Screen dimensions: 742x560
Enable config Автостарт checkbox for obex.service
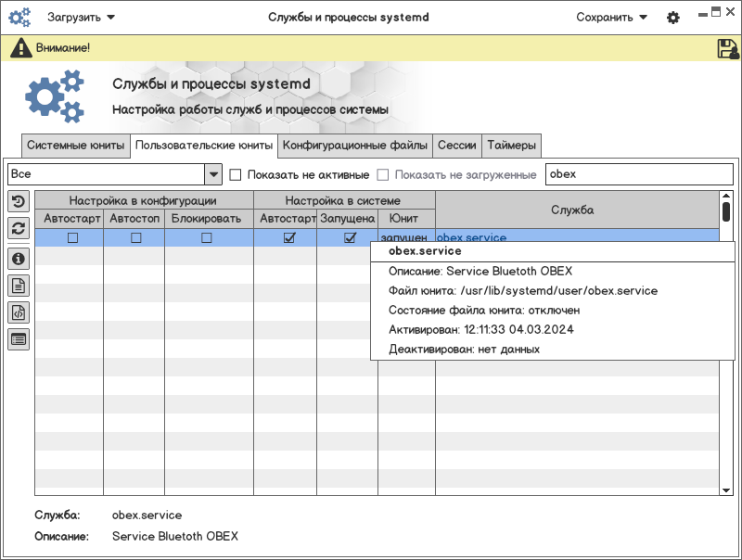[x=72, y=238]
